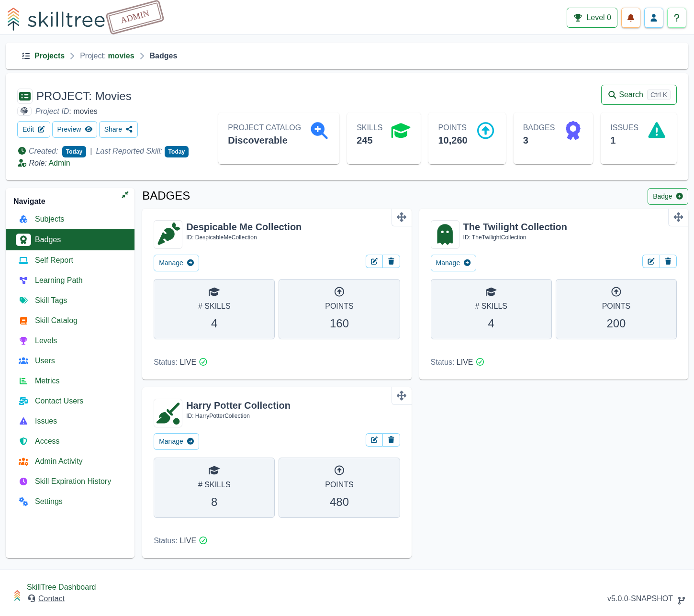Manage The Twilight Collection

pyautogui.click(x=453, y=263)
